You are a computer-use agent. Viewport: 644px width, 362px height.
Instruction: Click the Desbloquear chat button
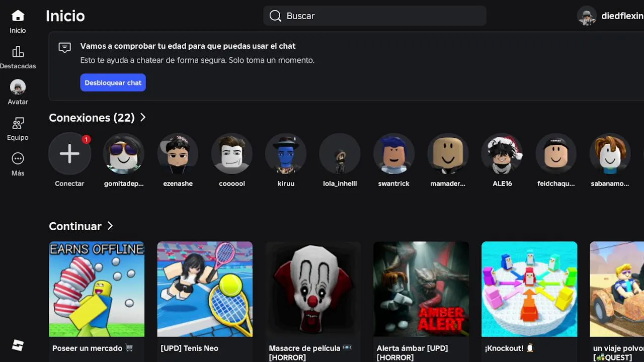[x=113, y=82]
